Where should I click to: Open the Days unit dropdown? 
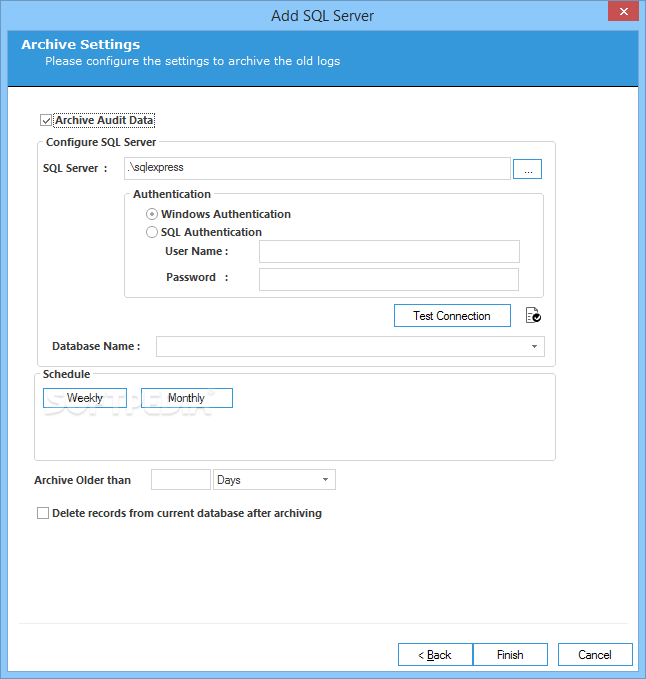click(x=274, y=480)
